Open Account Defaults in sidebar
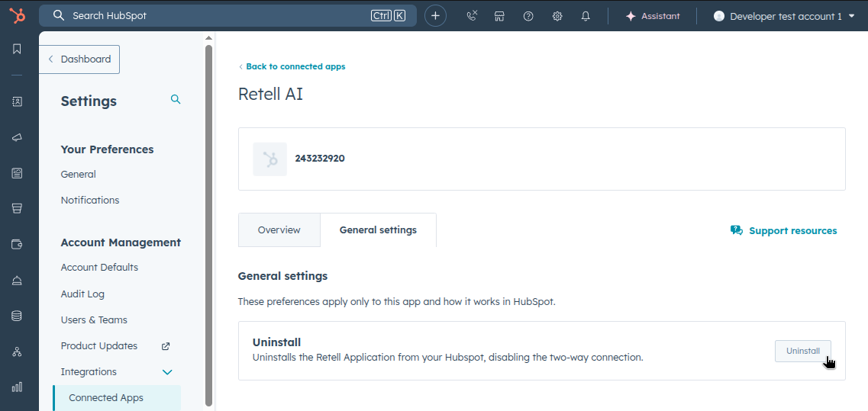This screenshot has height=411, width=868. click(x=100, y=267)
